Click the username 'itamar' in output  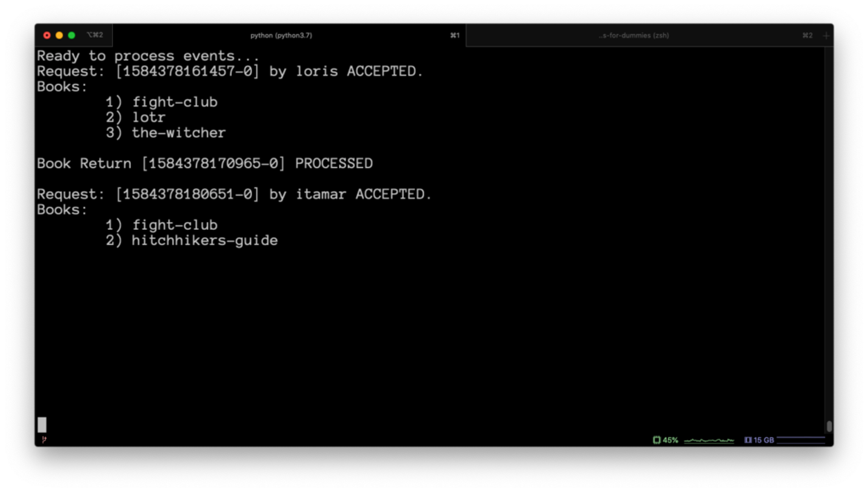pos(320,194)
